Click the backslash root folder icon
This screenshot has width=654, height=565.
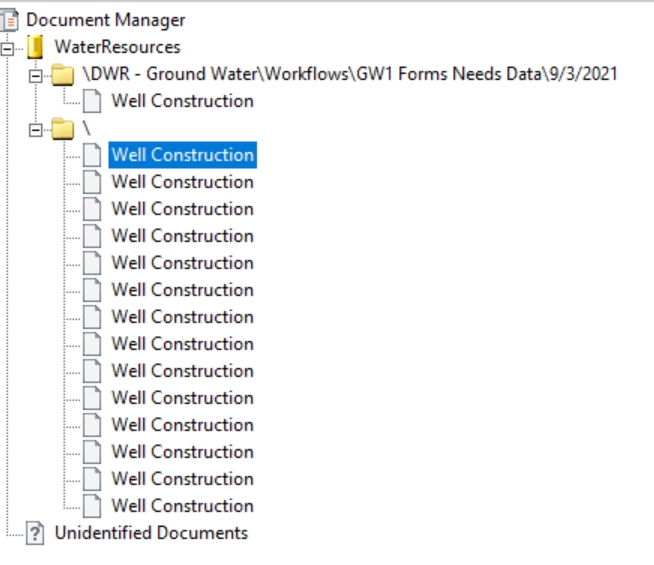coord(64,128)
